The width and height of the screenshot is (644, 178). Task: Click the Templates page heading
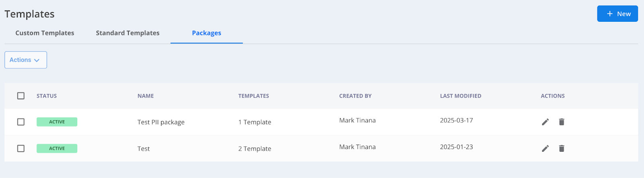click(29, 14)
